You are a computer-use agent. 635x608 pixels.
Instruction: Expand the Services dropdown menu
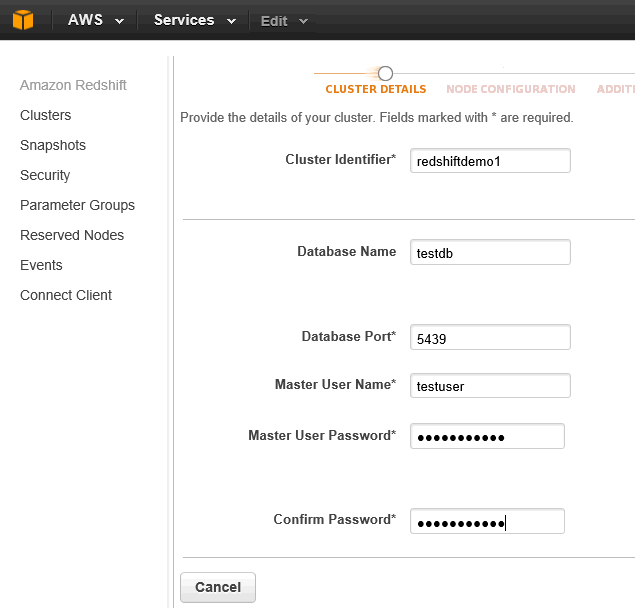pos(194,20)
